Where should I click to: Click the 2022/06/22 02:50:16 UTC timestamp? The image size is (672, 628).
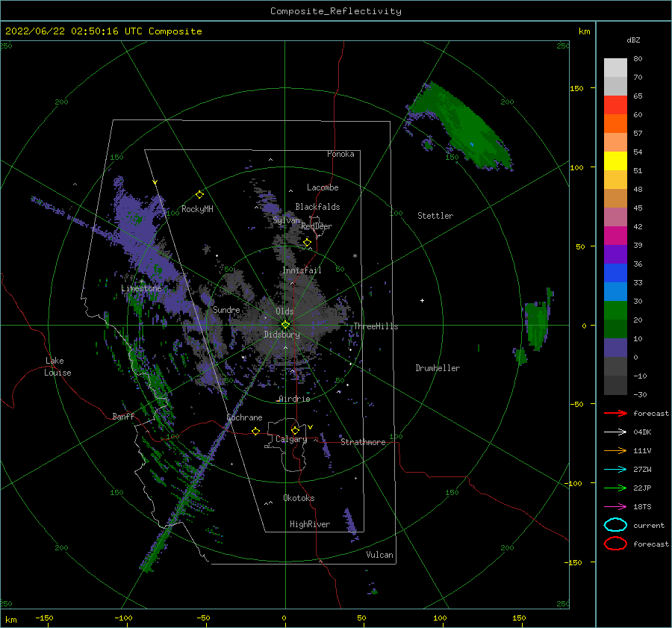103,31
